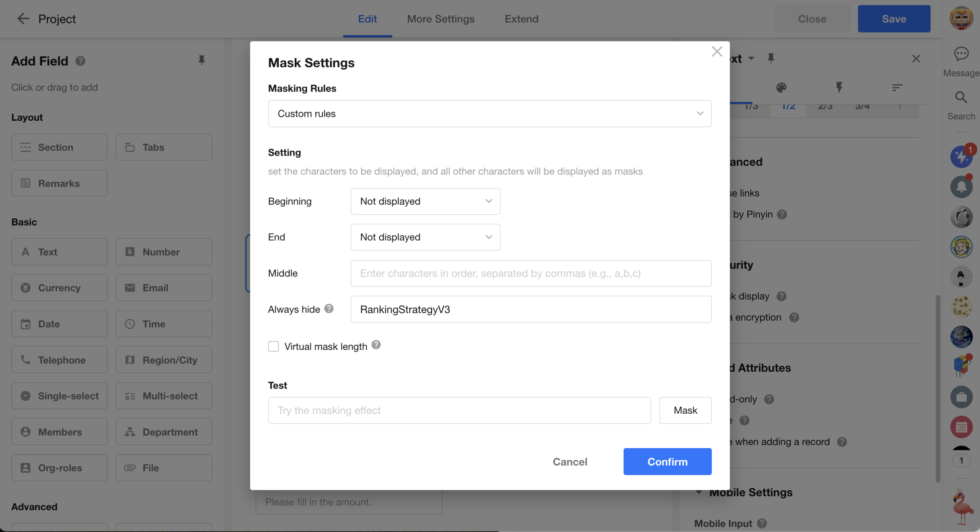Open the calendar icon in sidebar
This screenshot has height=532, width=980.
961,427
